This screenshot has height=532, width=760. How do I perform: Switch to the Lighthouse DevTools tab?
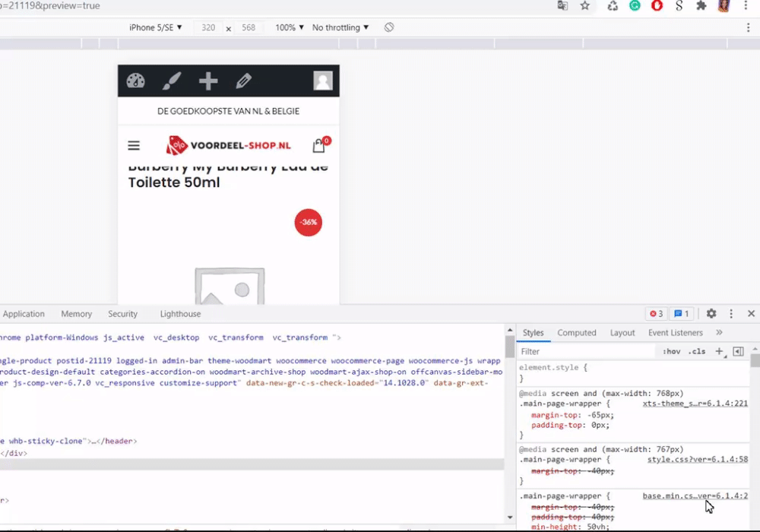pyautogui.click(x=180, y=314)
